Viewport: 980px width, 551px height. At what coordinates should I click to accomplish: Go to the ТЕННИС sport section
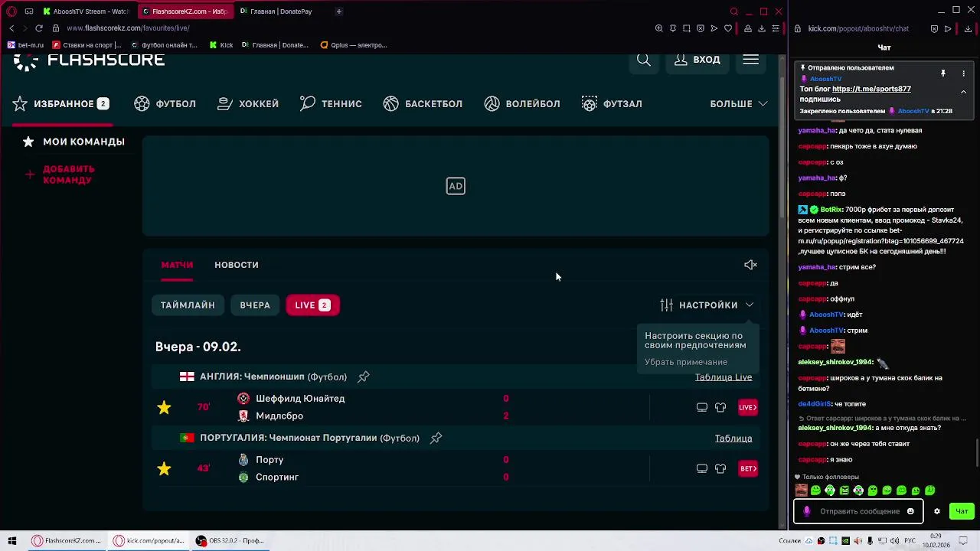coord(331,103)
